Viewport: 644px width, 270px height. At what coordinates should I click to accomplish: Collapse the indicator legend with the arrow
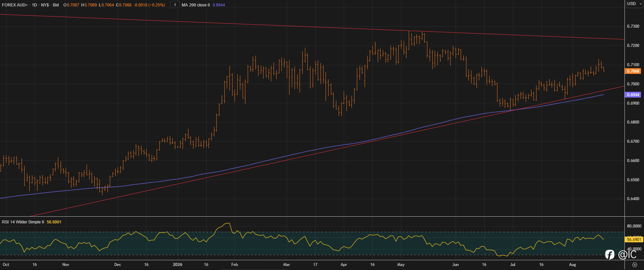(175, 5)
